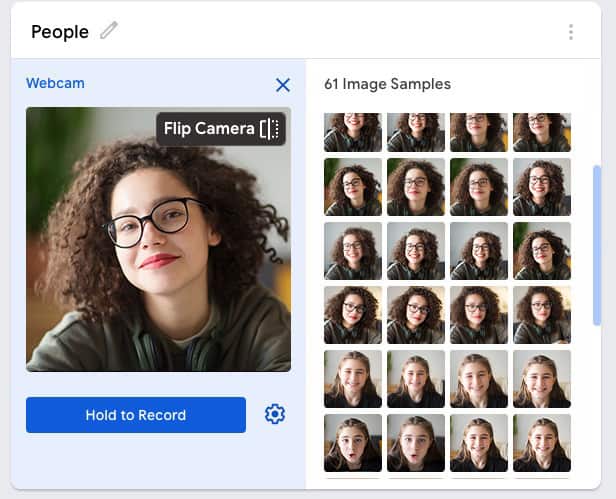
Task: Click the Flip Camera button
Action: 221,129
